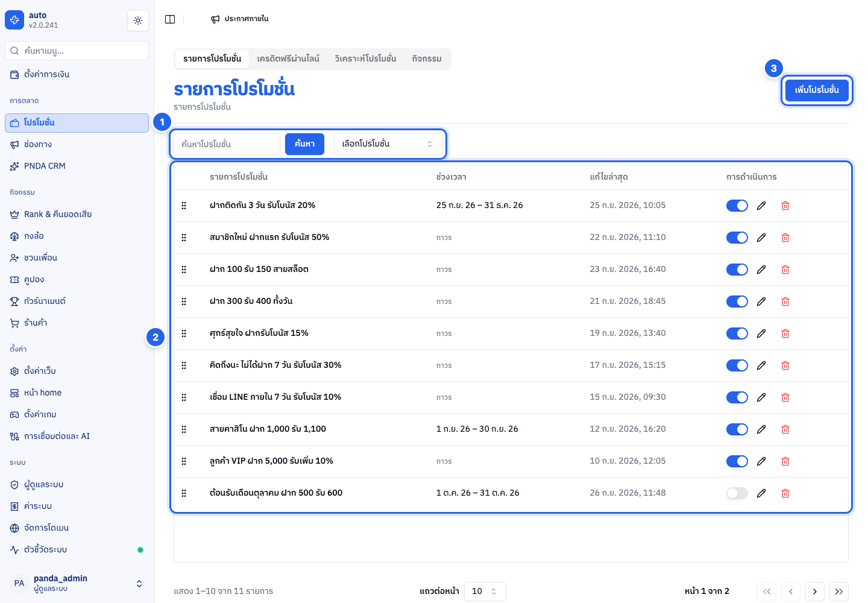Edit the สายคาสิโน ฝาก 1,000 promotion

[761, 429]
